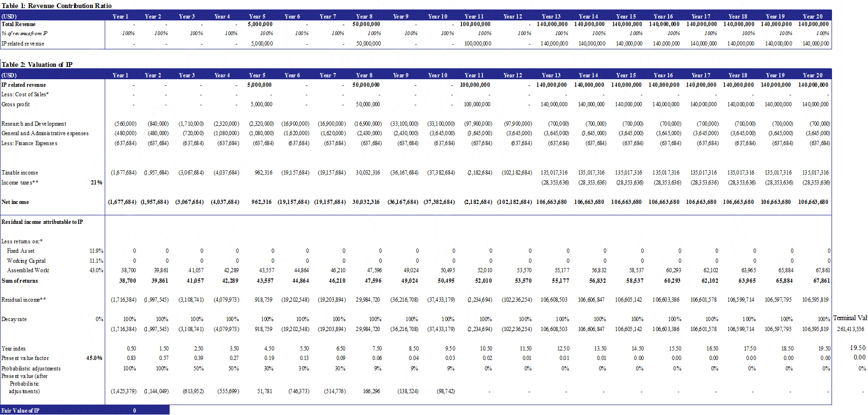Select the 43.0% Assembled Work rate
Image resolution: width=868 pixels, height=415 pixels.
point(97,270)
